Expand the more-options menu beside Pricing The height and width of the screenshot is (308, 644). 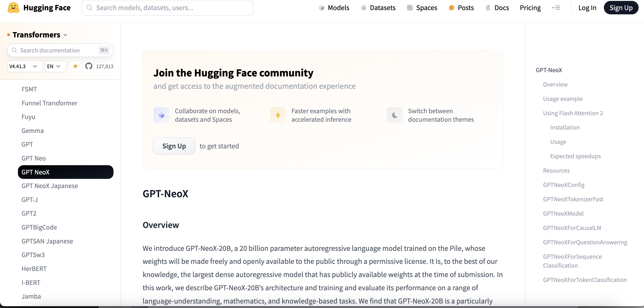(556, 8)
